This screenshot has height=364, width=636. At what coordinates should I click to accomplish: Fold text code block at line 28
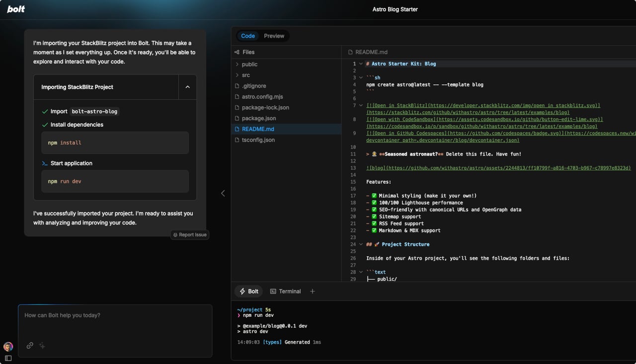pos(361,272)
